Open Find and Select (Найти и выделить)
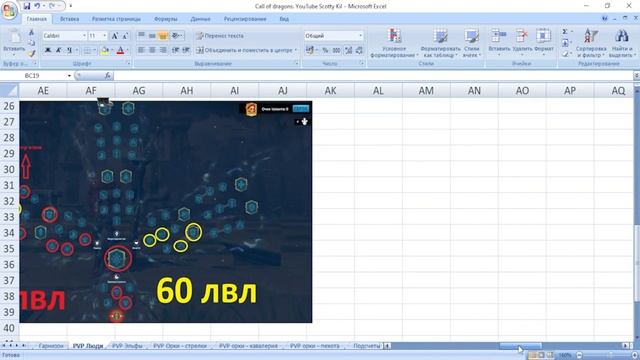Image resolution: width=640 pixels, height=360 pixels. (x=622, y=43)
